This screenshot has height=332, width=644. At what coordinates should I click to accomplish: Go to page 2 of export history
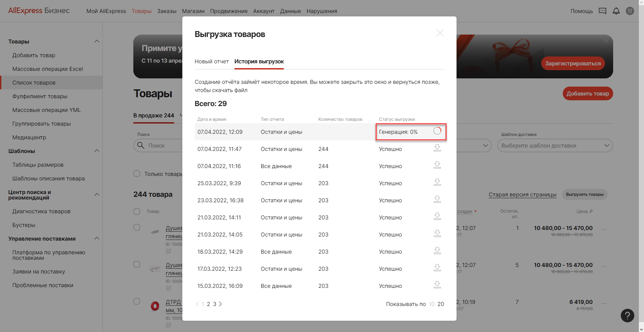(208, 304)
